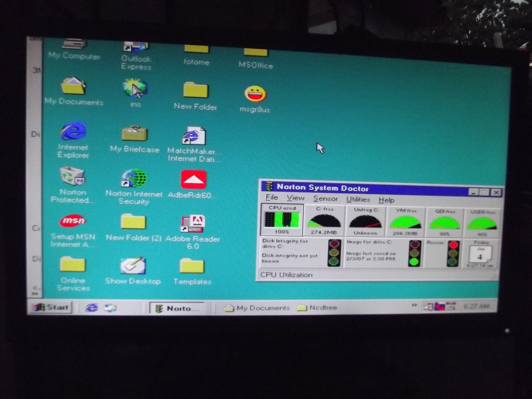
Task: Click the Disk Integrity traffic light
Action: (334, 253)
